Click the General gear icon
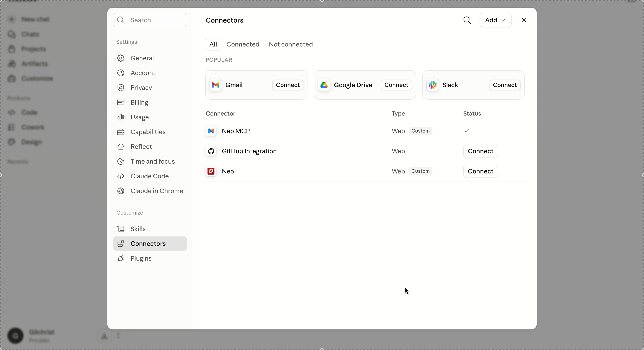Screen dimensions: 644x350 click(121, 58)
